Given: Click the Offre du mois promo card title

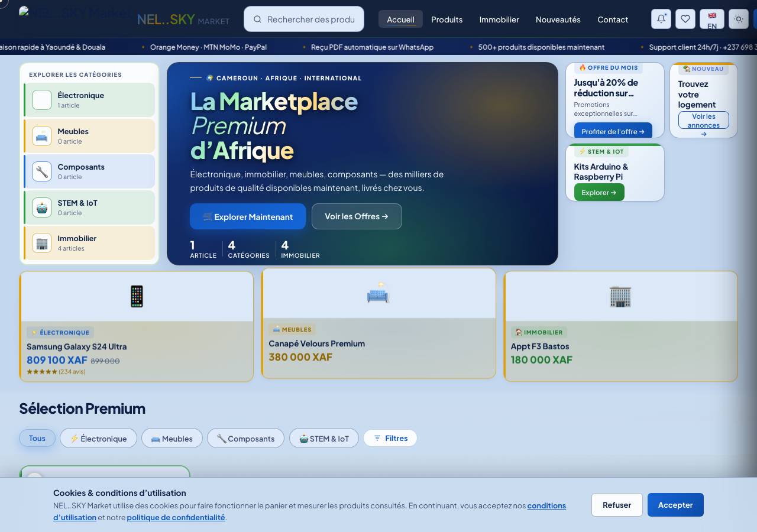Looking at the screenshot, I should coord(606,87).
